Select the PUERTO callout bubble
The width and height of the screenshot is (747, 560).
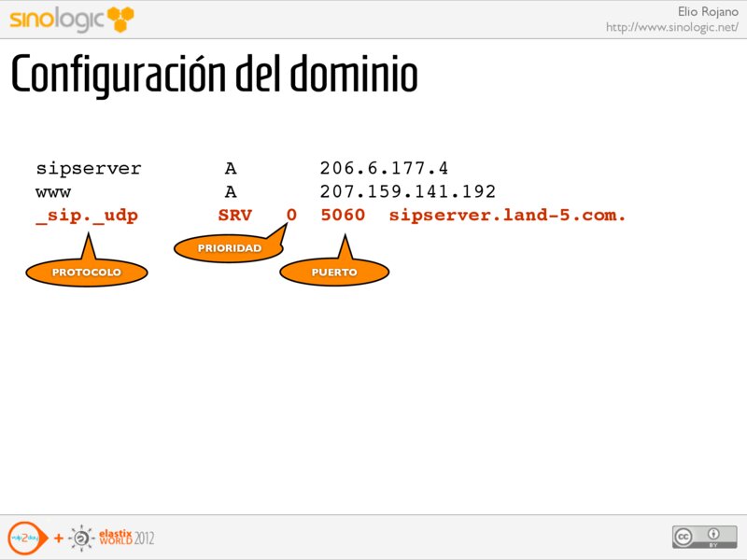[x=334, y=272]
